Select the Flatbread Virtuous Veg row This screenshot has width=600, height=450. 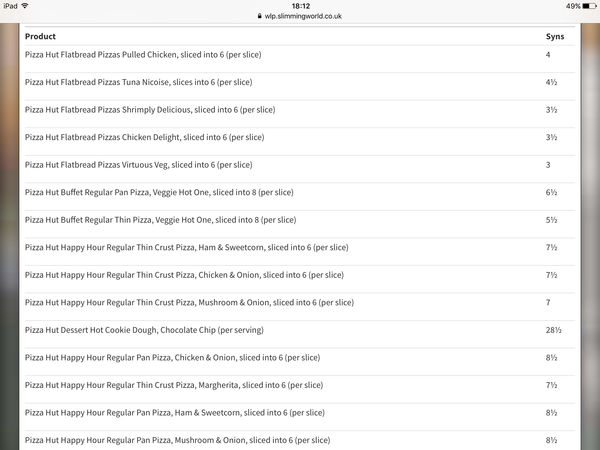(x=300, y=169)
